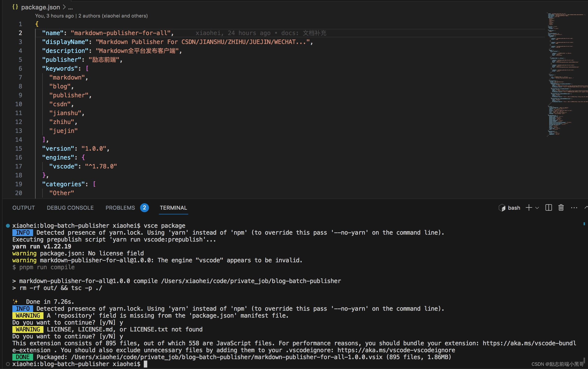Switch to the OUTPUT tab
588x369 pixels.
(23, 208)
